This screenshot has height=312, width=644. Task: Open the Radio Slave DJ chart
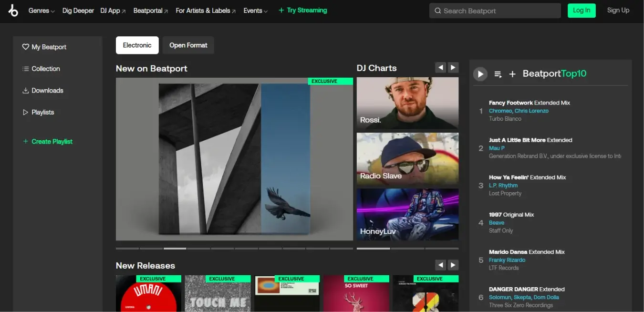click(x=407, y=158)
